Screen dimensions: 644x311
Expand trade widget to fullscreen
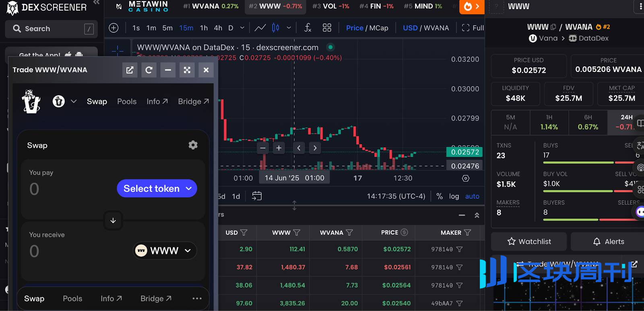pos(187,70)
